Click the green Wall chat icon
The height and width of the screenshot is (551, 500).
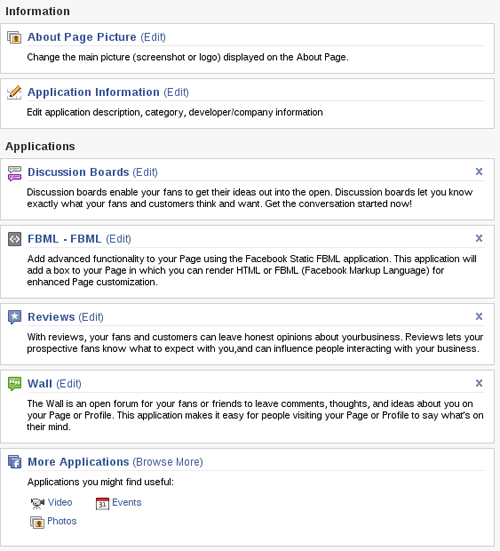tap(14, 384)
